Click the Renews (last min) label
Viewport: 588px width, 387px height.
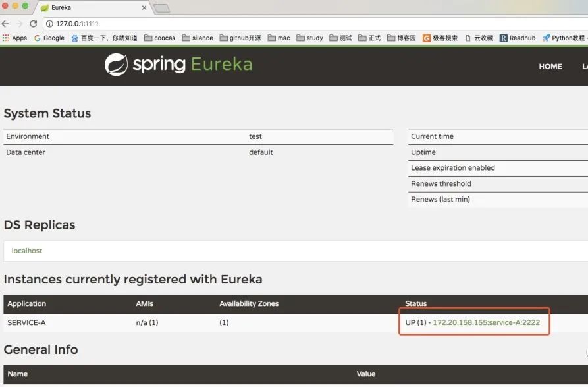point(441,200)
